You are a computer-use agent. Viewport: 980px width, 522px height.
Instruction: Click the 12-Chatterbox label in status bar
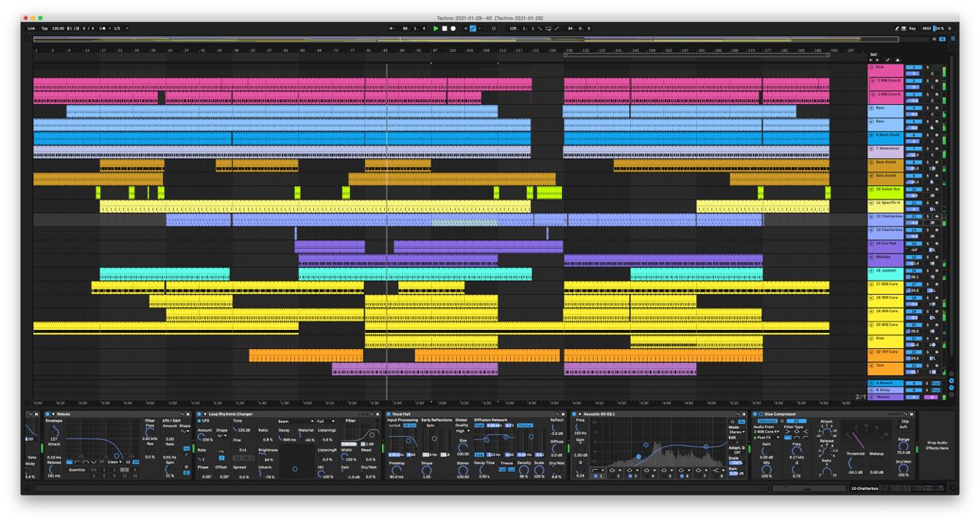[x=866, y=487]
